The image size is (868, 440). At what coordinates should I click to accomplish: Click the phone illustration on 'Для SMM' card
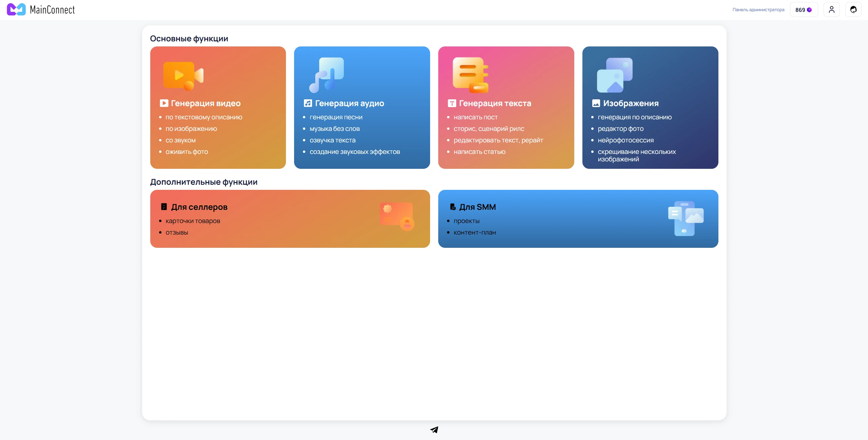tap(685, 219)
